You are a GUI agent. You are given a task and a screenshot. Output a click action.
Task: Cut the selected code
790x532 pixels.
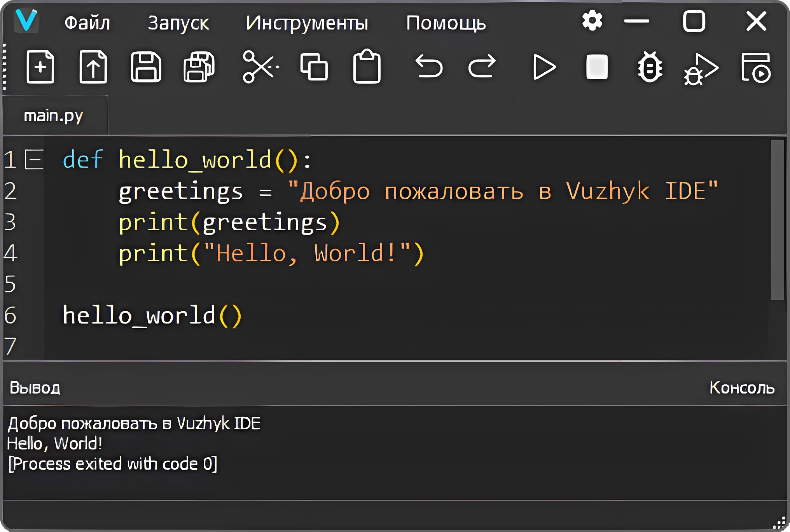(261, 67)
